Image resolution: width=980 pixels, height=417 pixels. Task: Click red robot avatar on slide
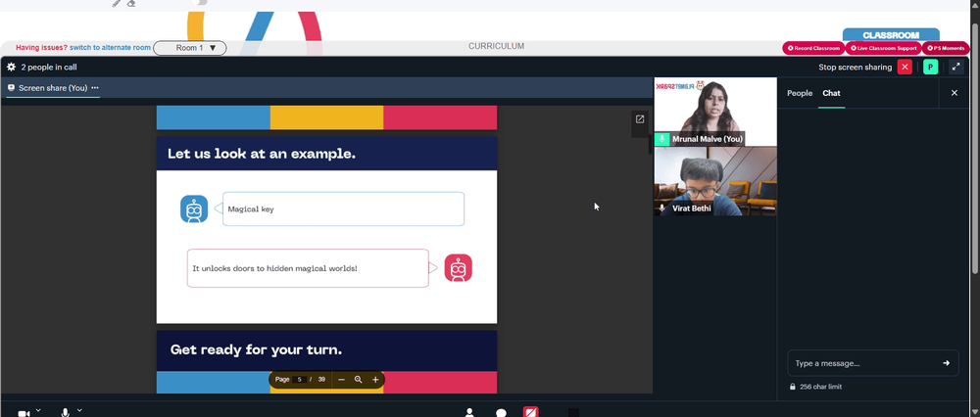tap(458, 268)
